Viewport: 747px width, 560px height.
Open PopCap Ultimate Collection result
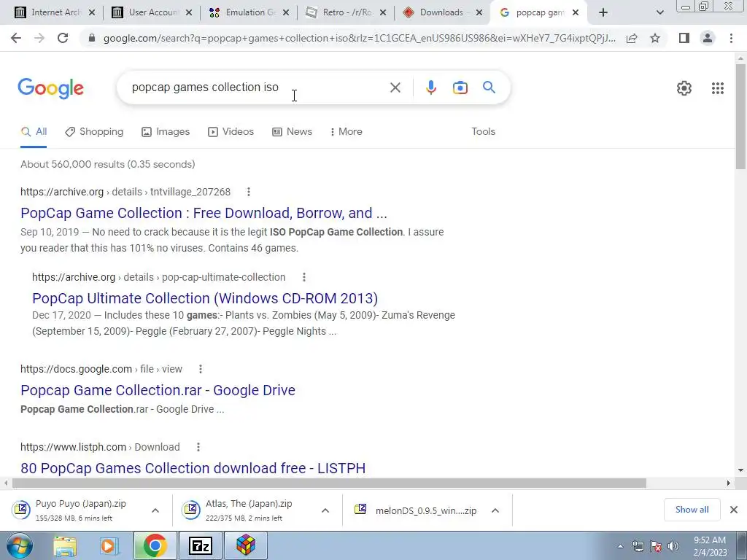205,298
